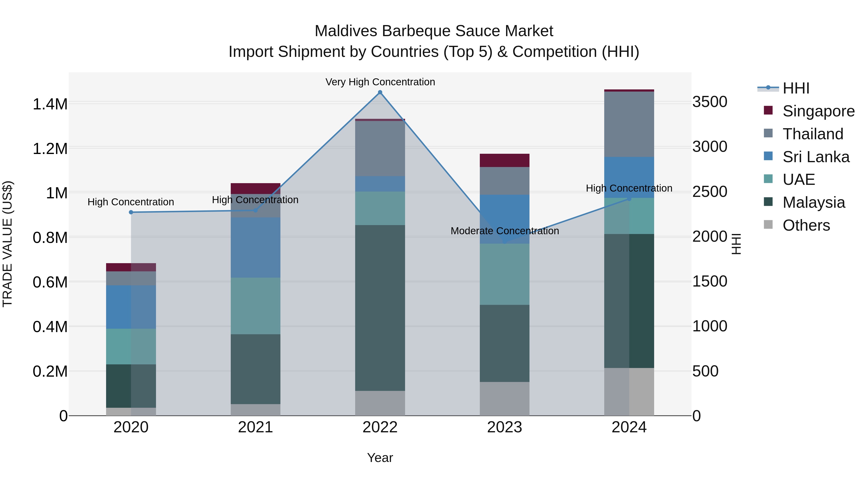Image resolution: width=868 pixels, height=488 pixels.
Task: Select the 2024 HHI data point
Action: (x=629, y=199)
